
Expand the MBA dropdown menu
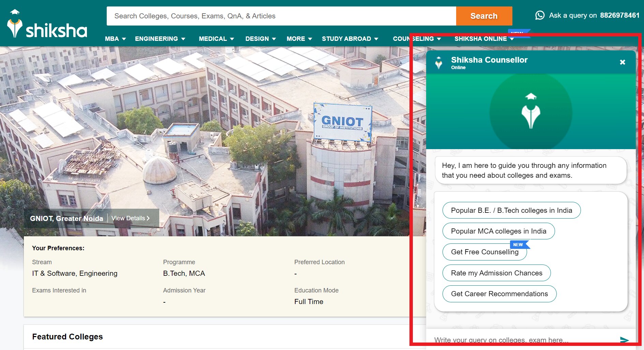115,39
